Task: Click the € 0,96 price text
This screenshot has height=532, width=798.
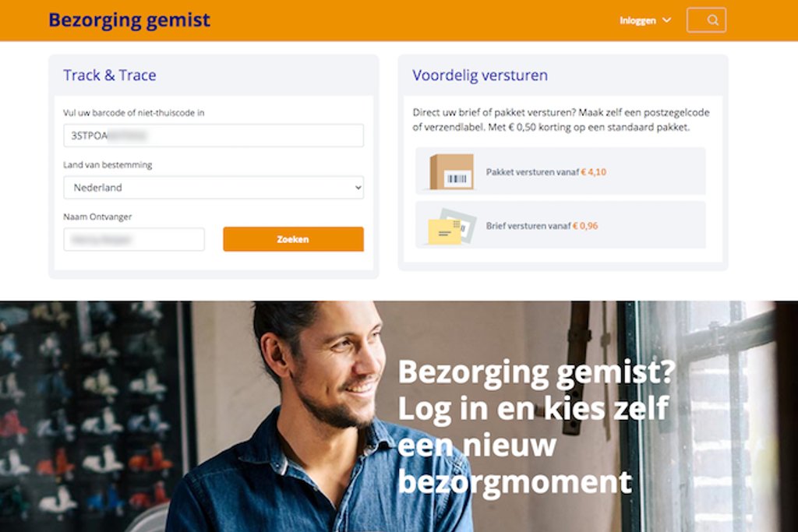Action: 585,226
